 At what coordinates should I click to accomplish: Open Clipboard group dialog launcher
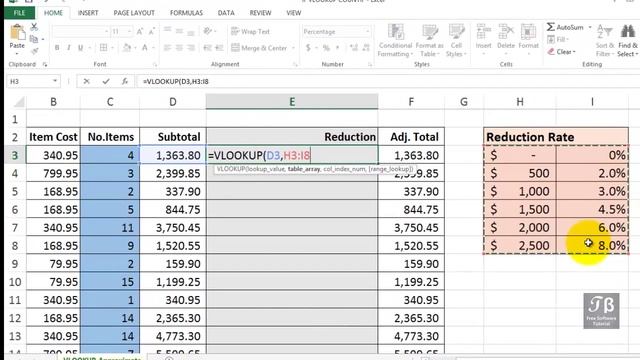44,64
